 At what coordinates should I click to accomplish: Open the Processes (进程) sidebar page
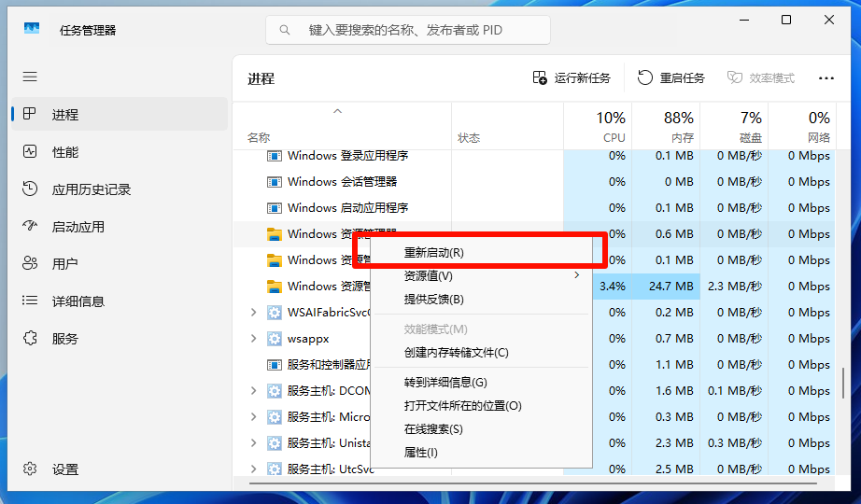pos(120,114)
